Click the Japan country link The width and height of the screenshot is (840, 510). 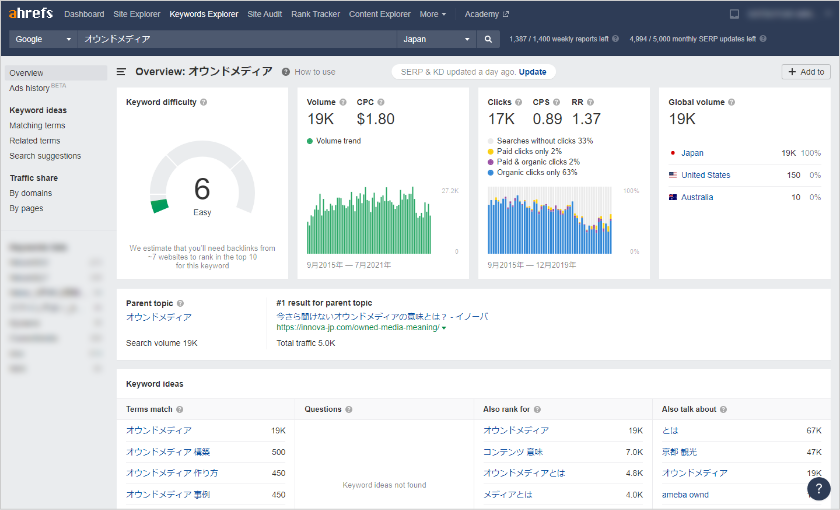(692, 153)
